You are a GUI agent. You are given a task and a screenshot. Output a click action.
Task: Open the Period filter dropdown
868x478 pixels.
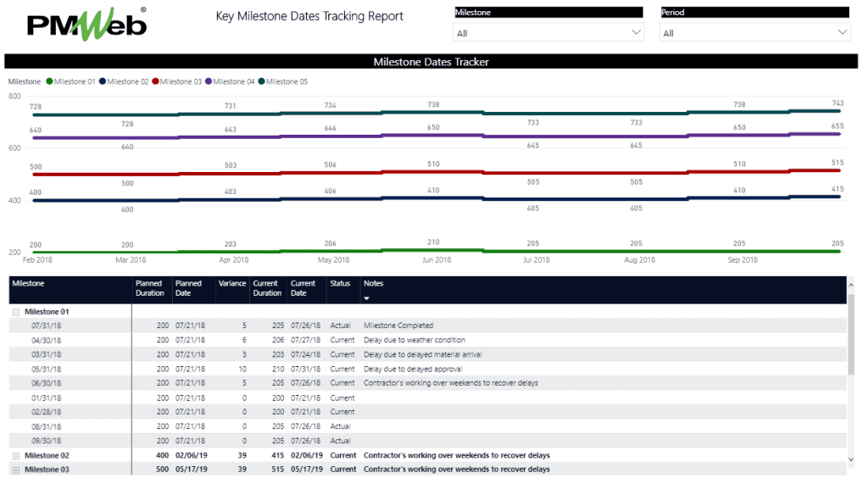point(755,32)
